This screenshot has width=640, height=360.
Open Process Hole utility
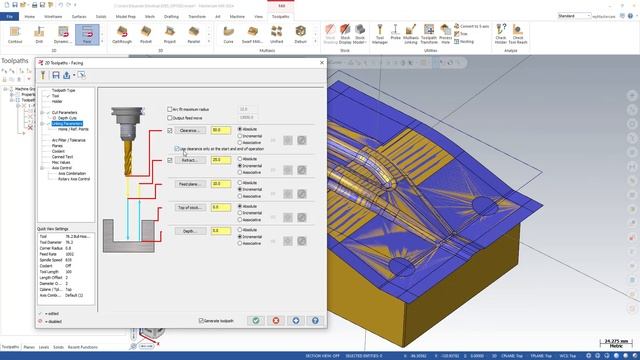coord(445,34)
